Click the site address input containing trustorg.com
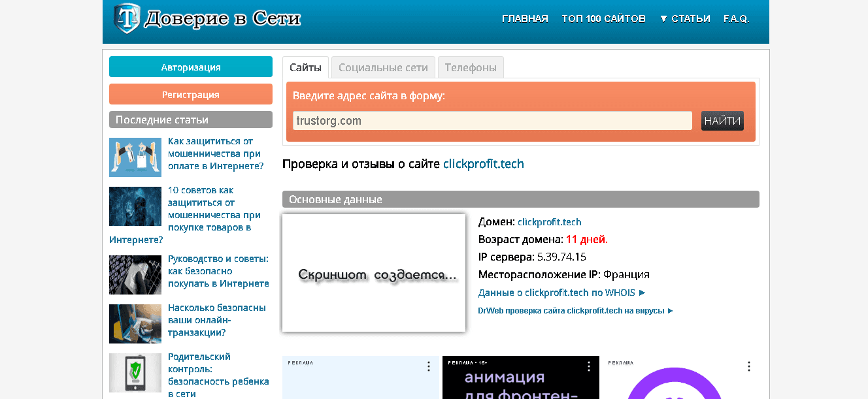868x399 pixels. tap(491, 120)
